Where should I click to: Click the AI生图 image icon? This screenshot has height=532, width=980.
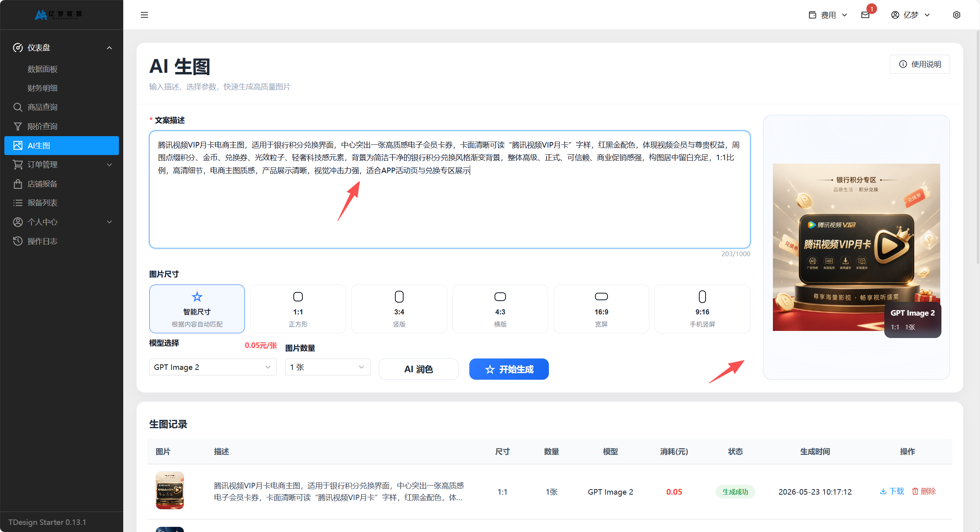pyautogui.click(x=18, y=146)
